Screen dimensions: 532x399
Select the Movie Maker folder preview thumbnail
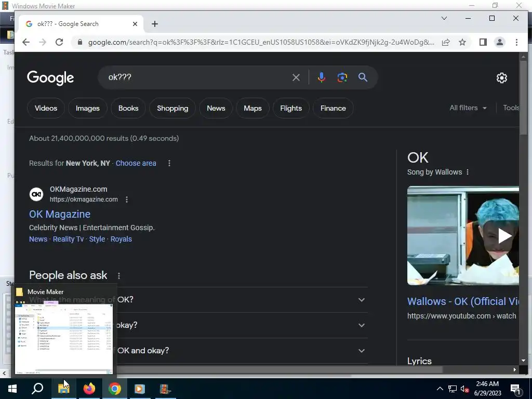64,339
